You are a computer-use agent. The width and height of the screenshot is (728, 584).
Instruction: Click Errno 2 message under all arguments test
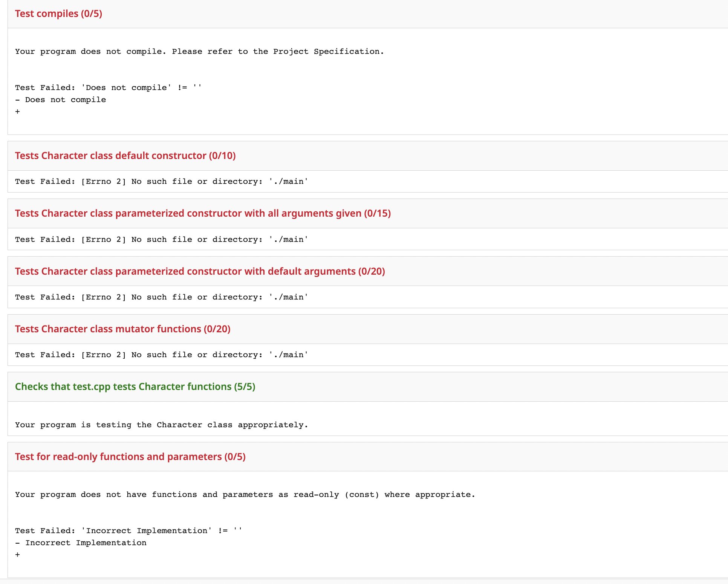(162, 239)
